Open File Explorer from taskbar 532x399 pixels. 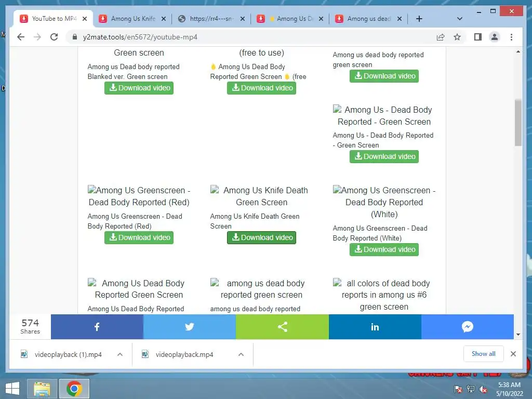42,389
